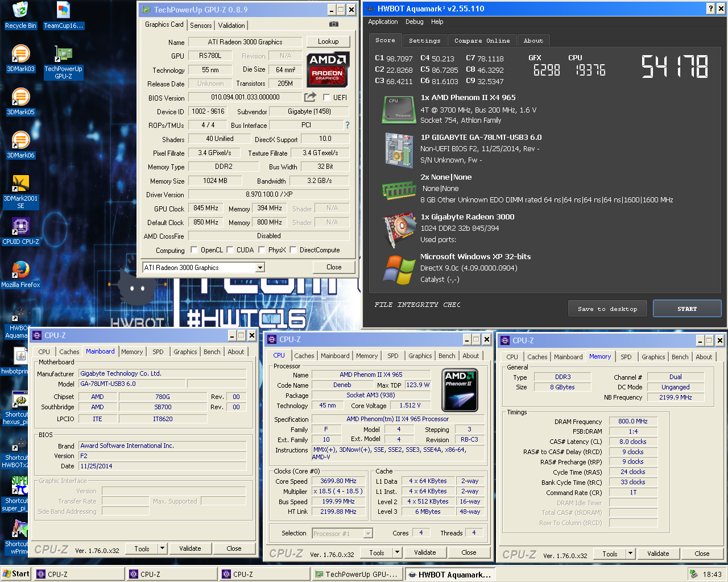Launch 3DMark06 desktop shortcut
This screenshot has width=728, height=582.
point(20,145)
